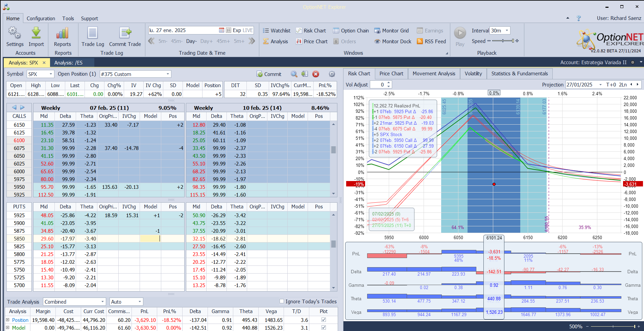Switch to the Volatility tab
Screen dimensions: 644x331
coord(473,74)
